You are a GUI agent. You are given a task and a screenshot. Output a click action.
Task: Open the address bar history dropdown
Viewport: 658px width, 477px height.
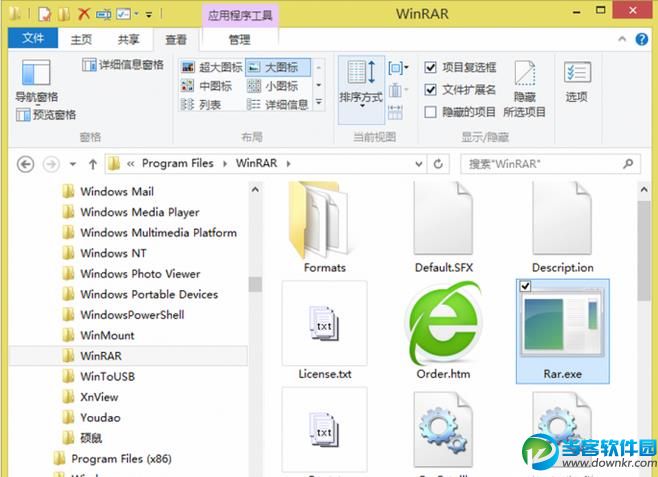click(418, 164)
